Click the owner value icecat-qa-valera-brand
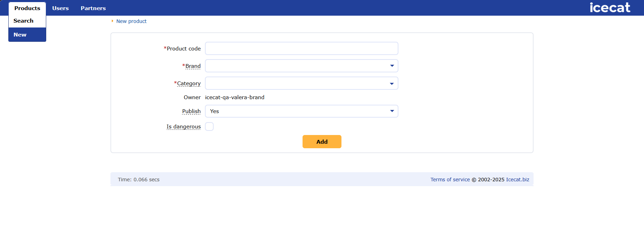644x238 pixels. click(235, 97)
